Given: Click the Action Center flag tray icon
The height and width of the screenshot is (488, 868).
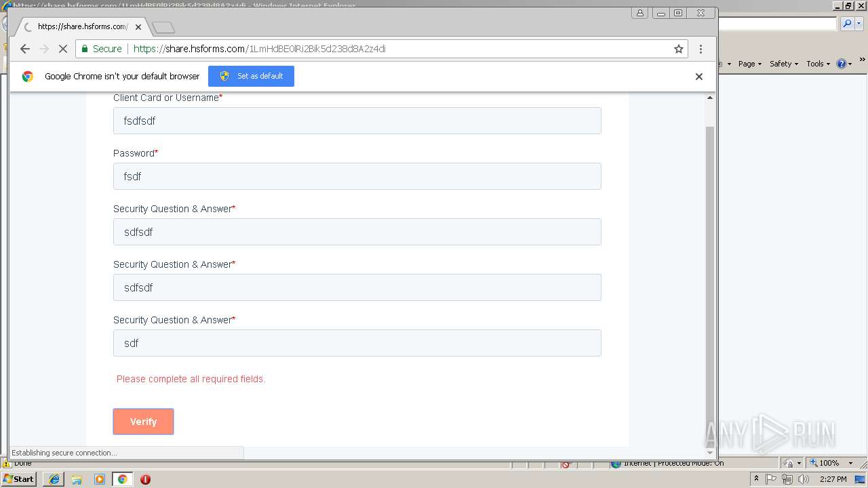Looking at the screenshot, I should pyautogui.click(x=772, y=479).
